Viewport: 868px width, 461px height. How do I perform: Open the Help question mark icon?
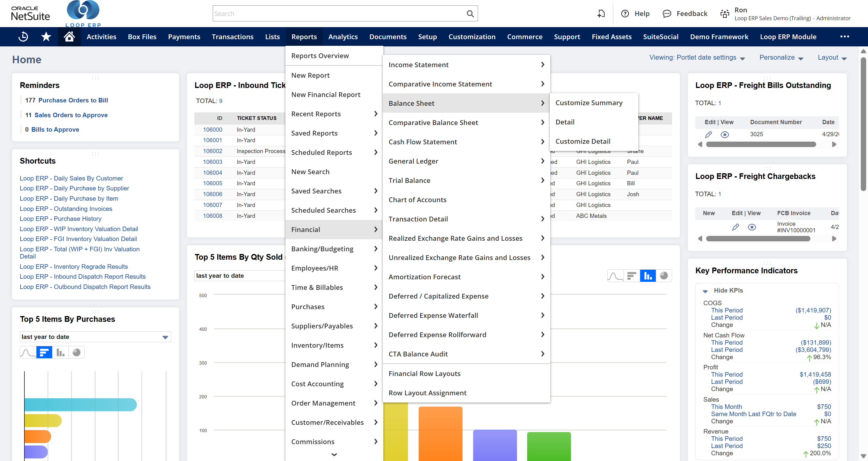coord(625,14)
